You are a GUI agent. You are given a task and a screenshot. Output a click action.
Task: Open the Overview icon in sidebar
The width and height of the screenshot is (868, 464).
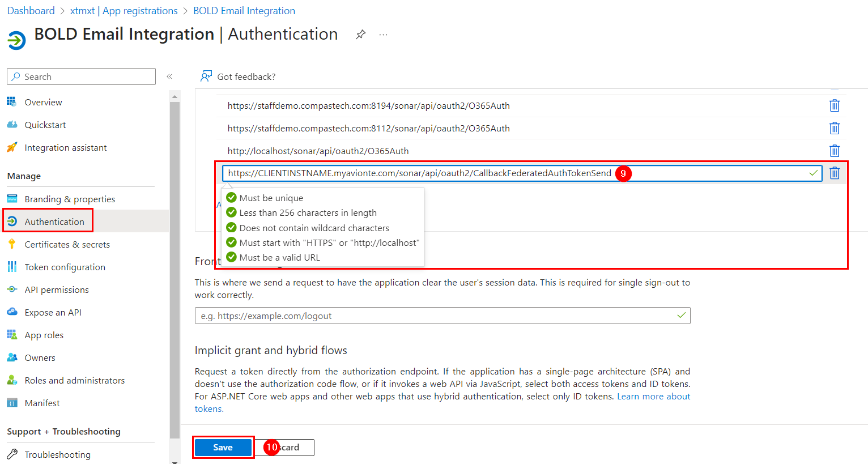tap(12, 102)
